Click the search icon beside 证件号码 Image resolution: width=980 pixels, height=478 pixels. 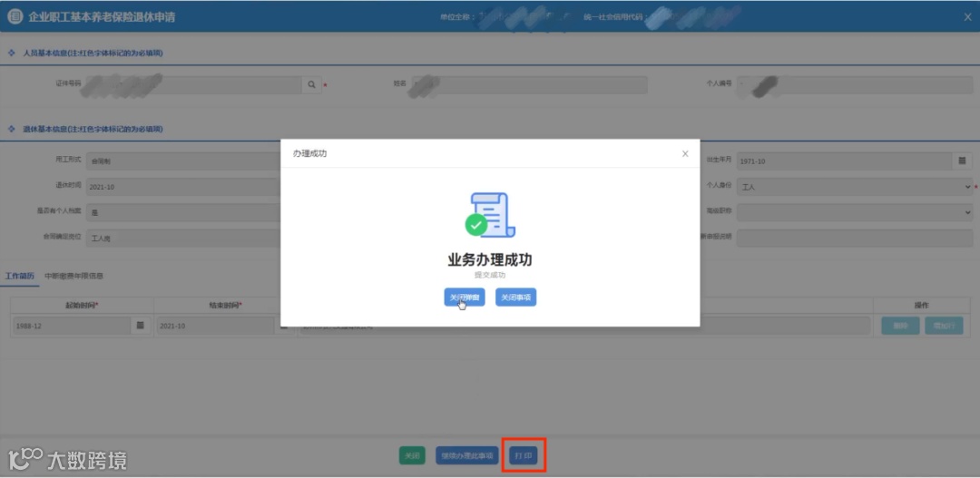tap(311, 84)
